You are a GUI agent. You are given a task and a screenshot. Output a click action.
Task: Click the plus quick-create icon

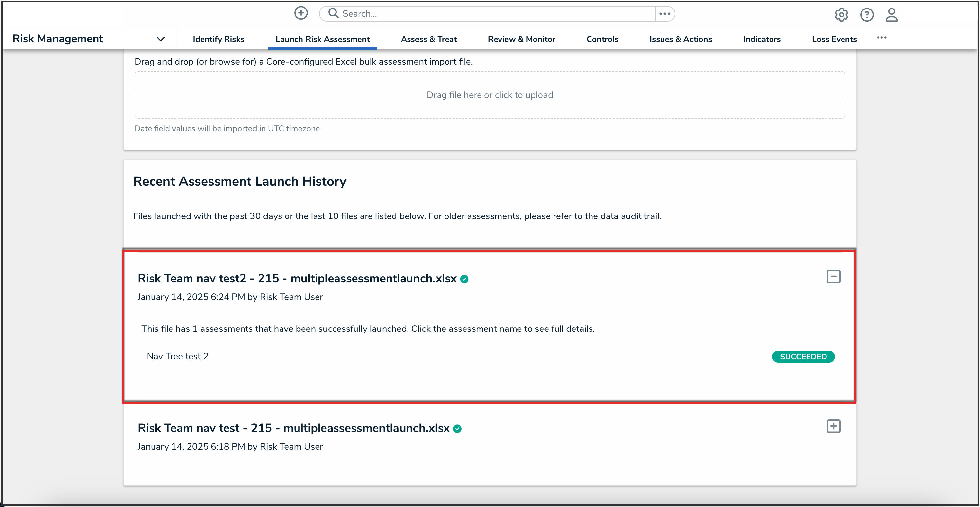coord(301,13)
